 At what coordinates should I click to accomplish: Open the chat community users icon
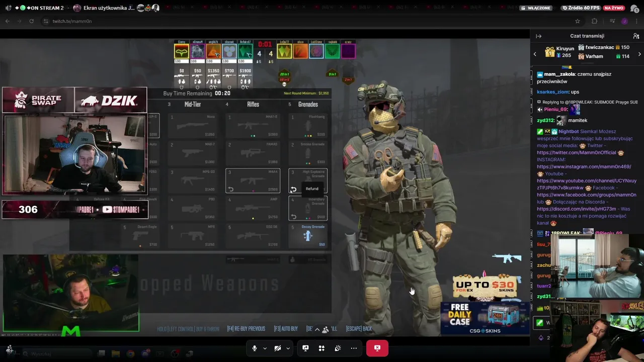coord(636,36)
